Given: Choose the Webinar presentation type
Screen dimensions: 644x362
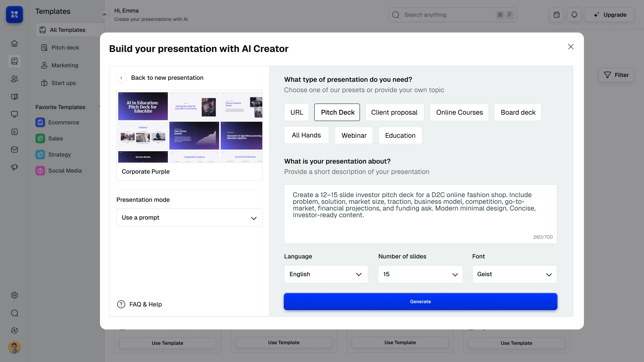Looking at the screenshot, I should pos(354,135).
